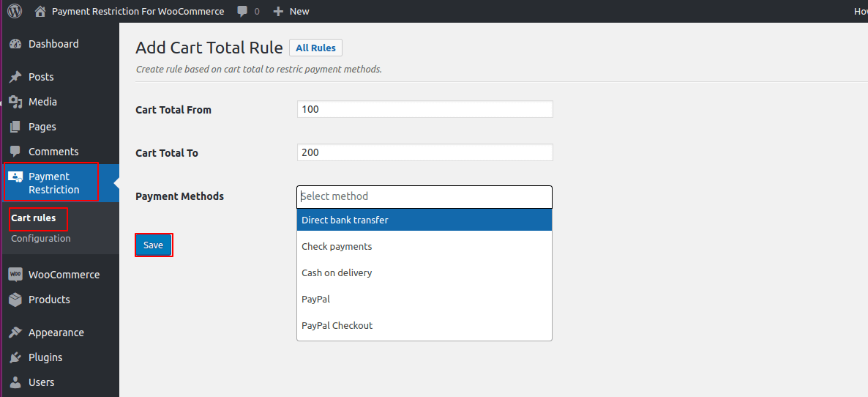
Task: Click the WordPress logo icon
Action: 15,11
